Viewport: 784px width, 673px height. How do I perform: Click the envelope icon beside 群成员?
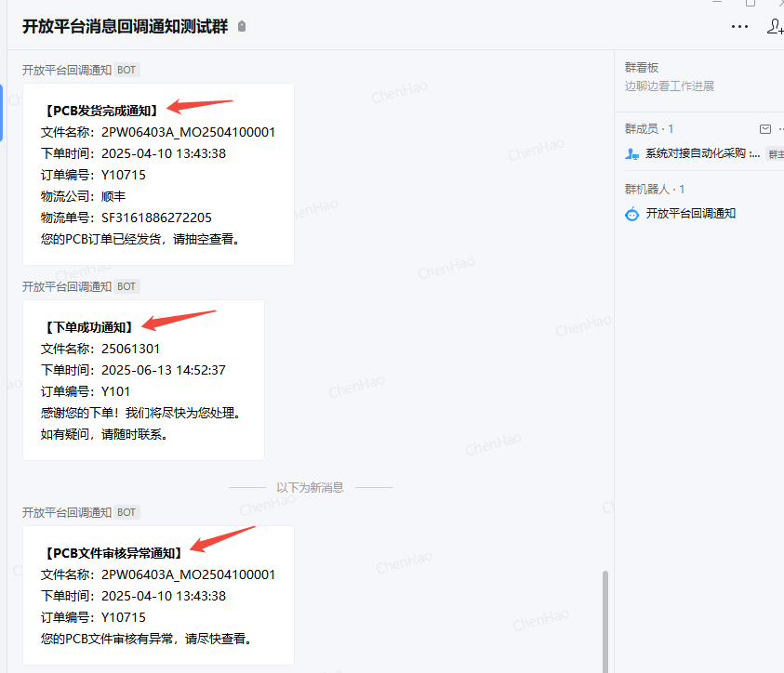765,129
